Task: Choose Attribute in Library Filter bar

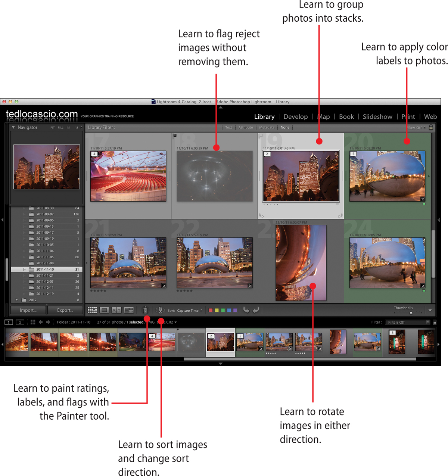Action: point(246,128)
